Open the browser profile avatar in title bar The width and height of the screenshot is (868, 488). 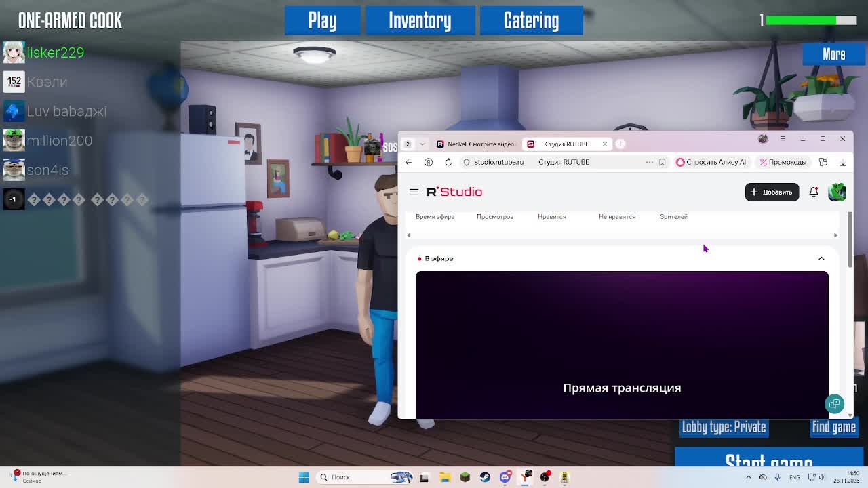pos(763,138)
